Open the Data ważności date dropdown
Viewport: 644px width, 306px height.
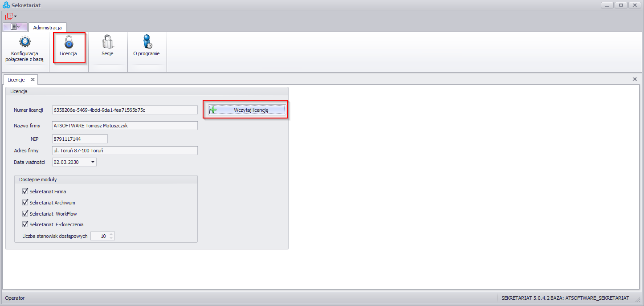coord(93,162)
